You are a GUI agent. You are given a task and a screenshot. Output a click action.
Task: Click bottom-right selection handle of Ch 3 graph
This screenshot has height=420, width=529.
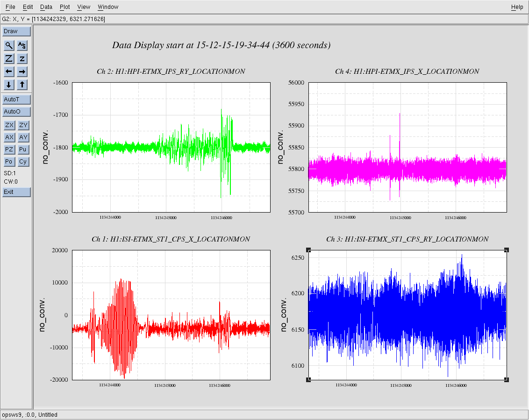[x=507, y=380]
